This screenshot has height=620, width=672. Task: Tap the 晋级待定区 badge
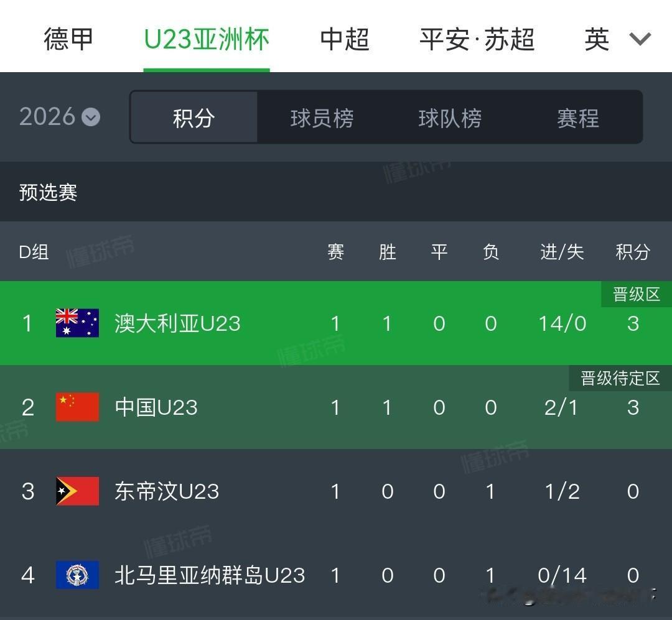[620, 378]
